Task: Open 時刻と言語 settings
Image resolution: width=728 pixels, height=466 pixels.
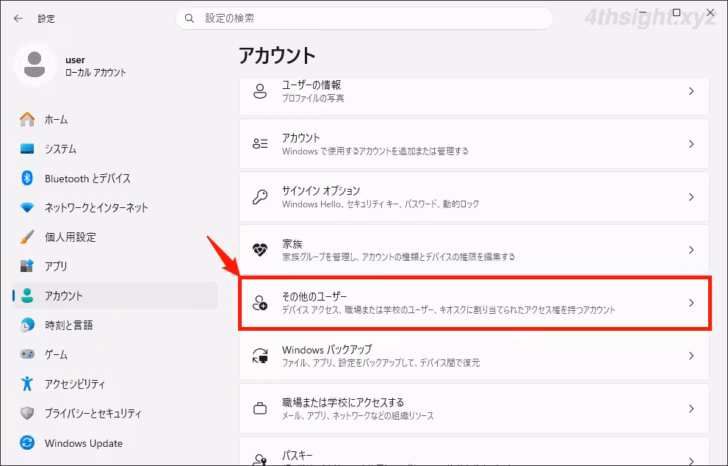Action: [115, 325]
